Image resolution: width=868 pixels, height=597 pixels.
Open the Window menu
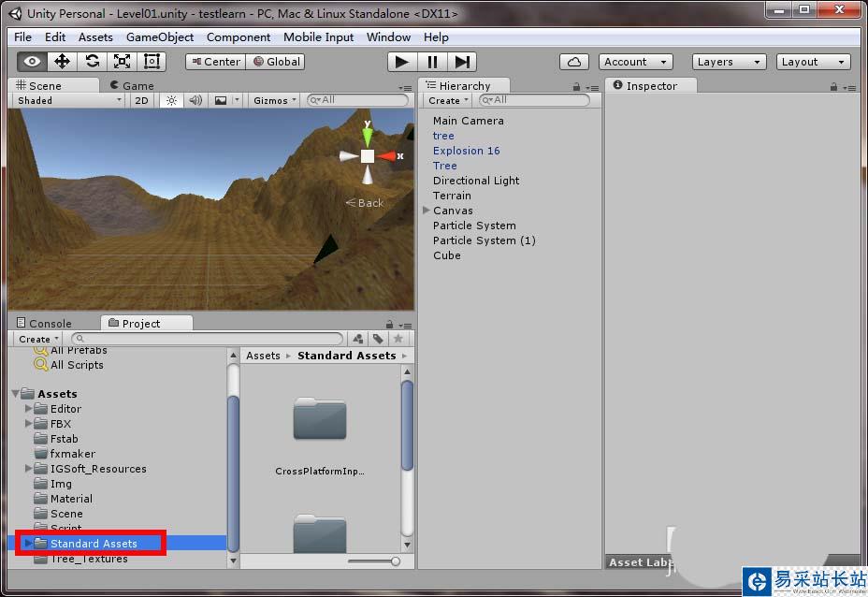(388, 37)
